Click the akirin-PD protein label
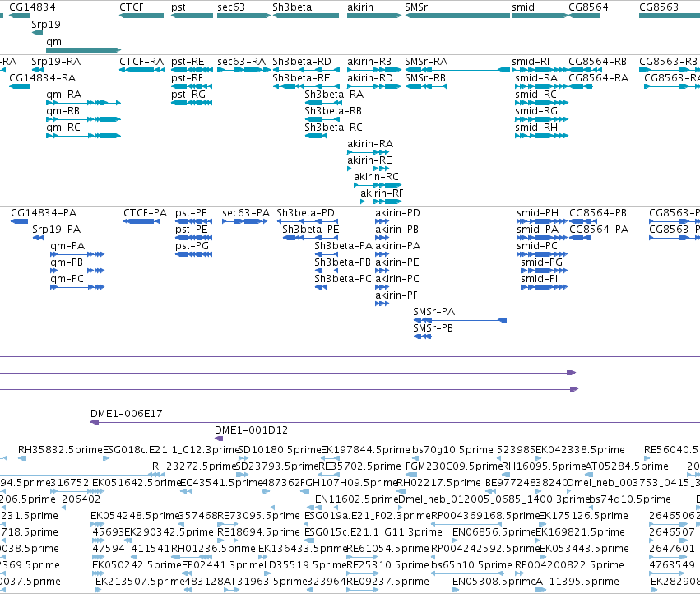Screen dimensions: 700x594 pos(397,213)
